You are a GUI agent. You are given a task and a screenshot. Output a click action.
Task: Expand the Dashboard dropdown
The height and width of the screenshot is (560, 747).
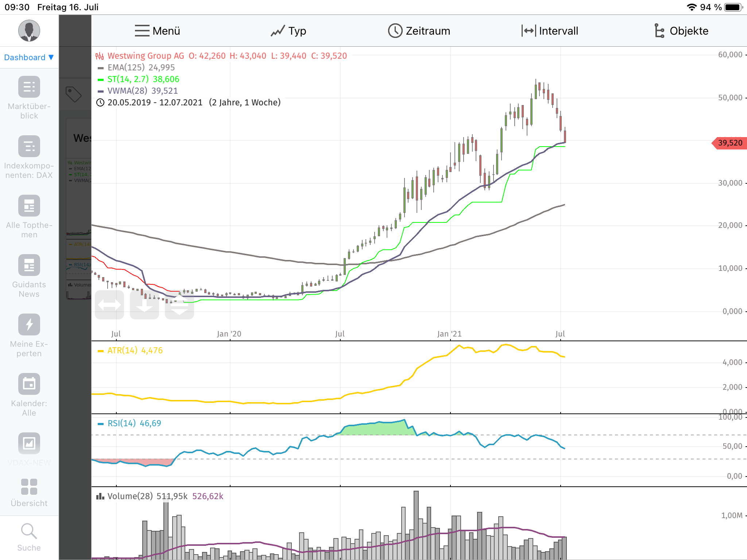click(x=29, y=57)
